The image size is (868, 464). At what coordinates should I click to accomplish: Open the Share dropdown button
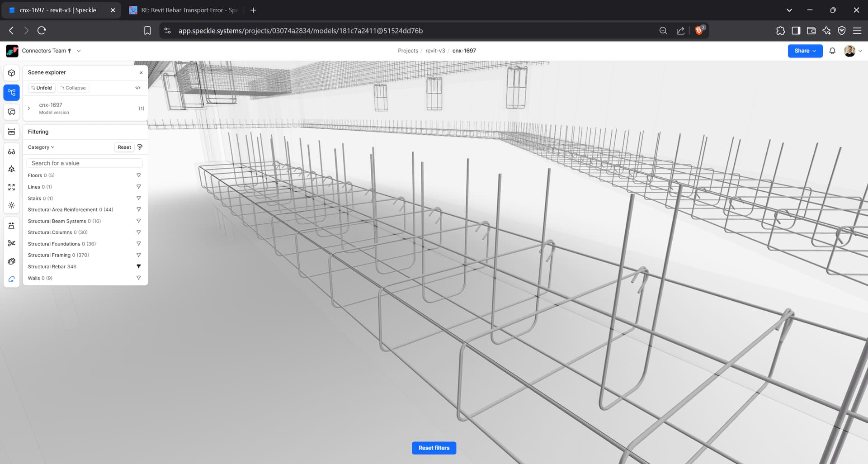click(805, 51)
